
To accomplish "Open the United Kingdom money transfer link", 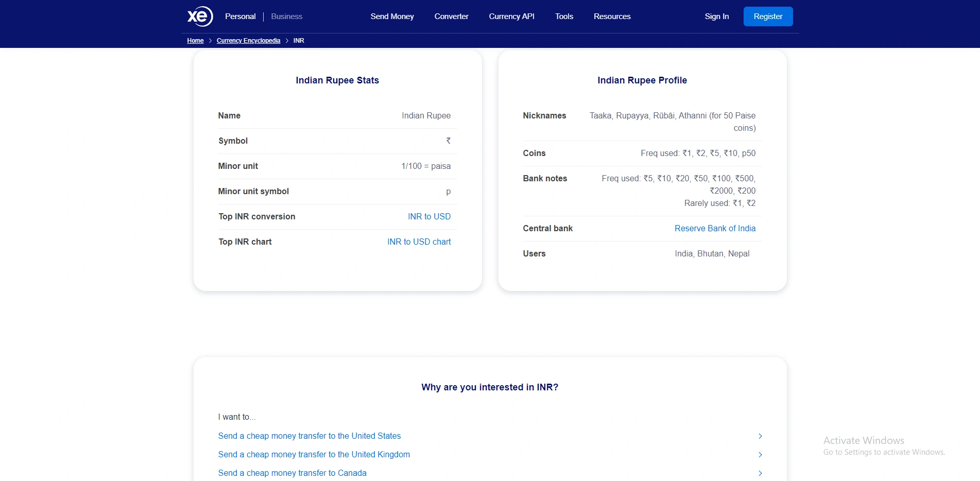I will [314, 455].
